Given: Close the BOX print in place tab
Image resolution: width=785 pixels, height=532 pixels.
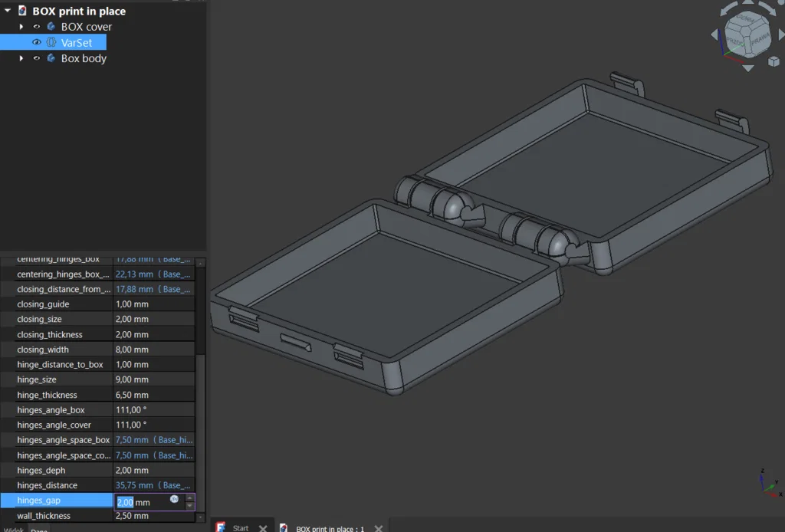Looking at the screenshot, I should 379,528.
